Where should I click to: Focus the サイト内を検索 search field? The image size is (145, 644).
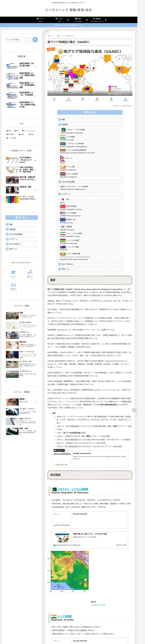click(x=19, y=39)
